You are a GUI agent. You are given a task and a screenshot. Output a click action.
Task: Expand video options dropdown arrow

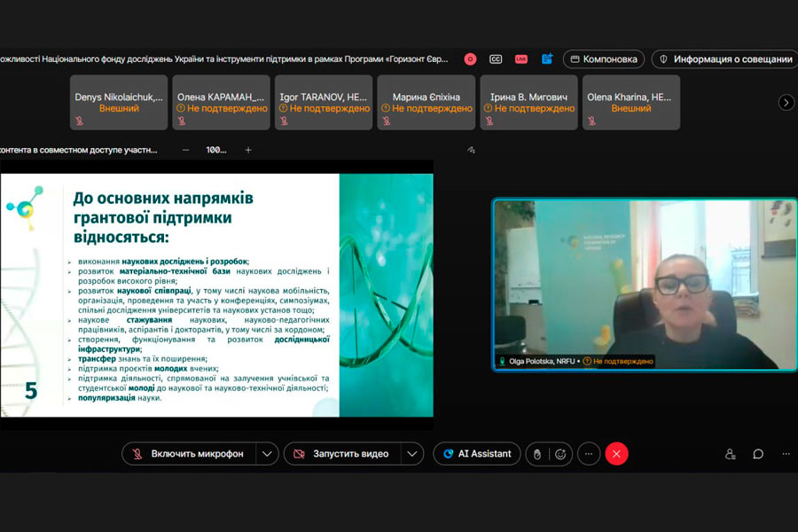coord(411,454)
